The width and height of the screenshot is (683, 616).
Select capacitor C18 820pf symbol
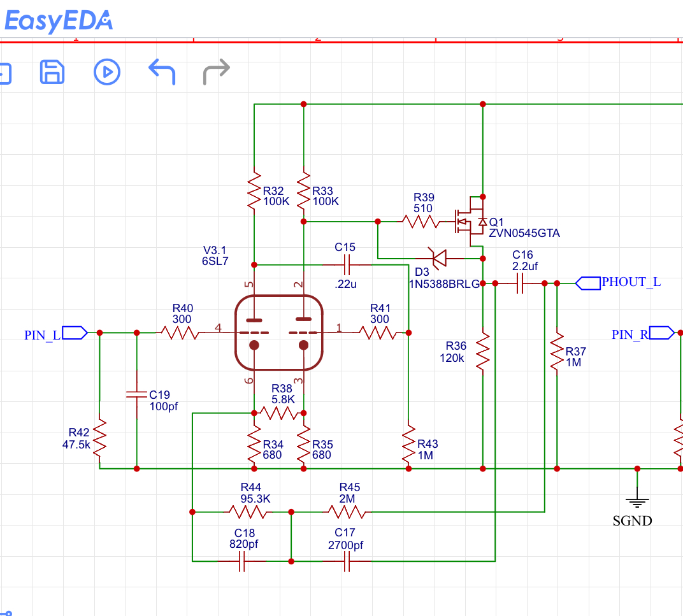241,561
